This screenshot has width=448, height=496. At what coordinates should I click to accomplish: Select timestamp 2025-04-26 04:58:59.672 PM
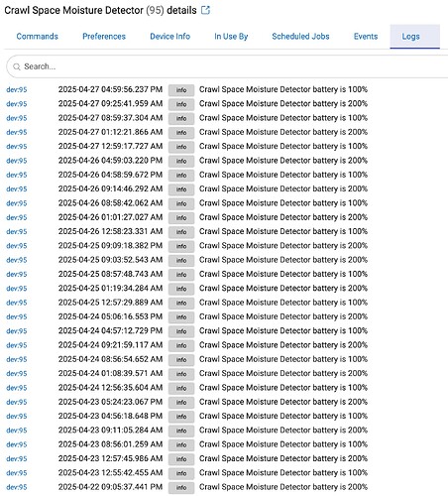pyautogui.click(x=110, y=175)
